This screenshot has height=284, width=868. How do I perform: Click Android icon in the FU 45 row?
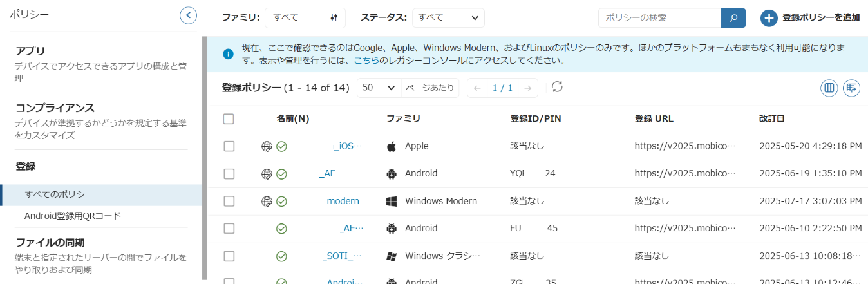click(392, 229)
